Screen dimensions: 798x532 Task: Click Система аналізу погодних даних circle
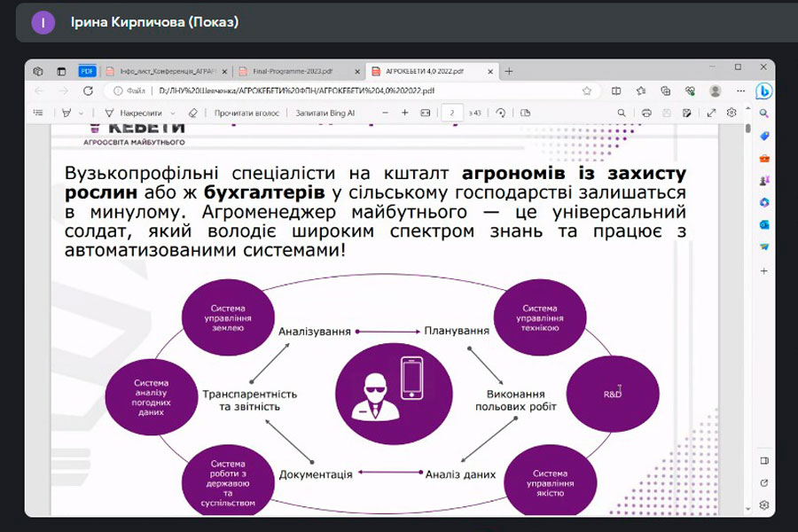coord(151,397)
